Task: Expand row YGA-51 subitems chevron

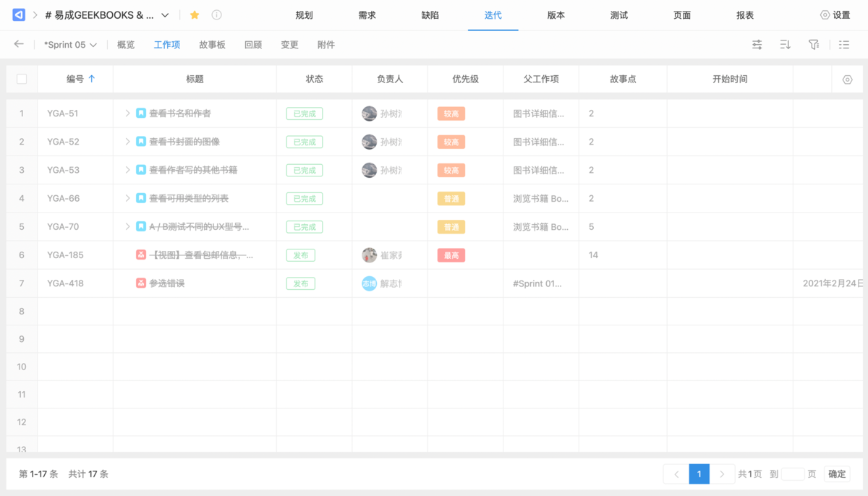Action: pyautogui.click(x=128, y=114)
